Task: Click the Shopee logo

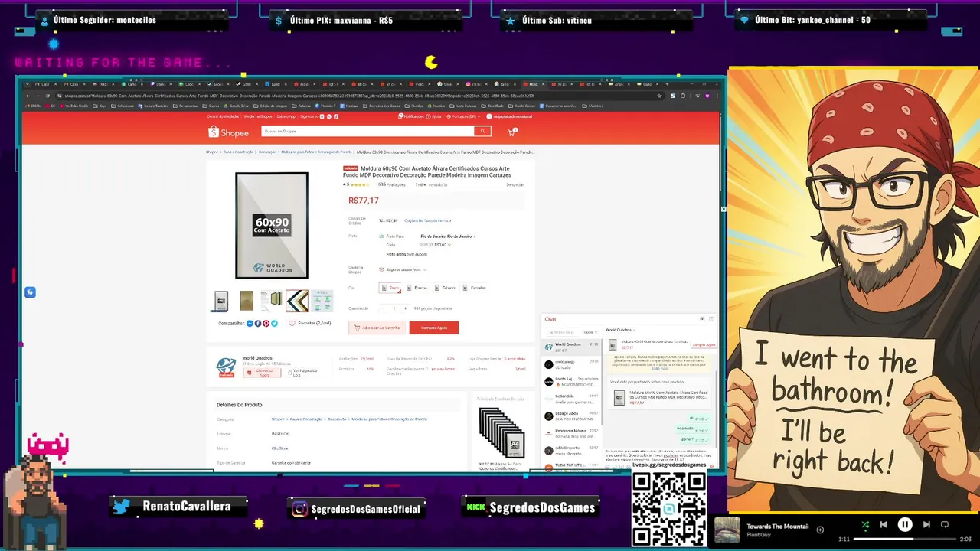Action: (x=228, y=132)
